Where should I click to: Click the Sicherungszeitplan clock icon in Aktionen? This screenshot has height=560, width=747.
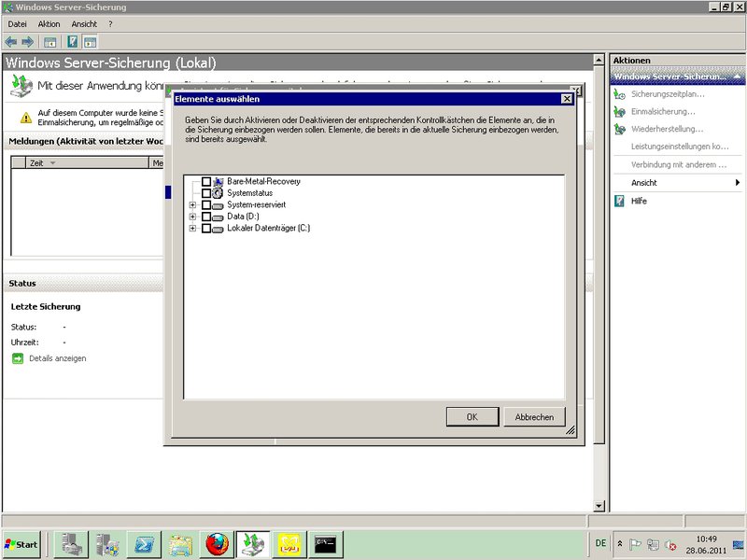pyautogui.click(x=619, y=94)
